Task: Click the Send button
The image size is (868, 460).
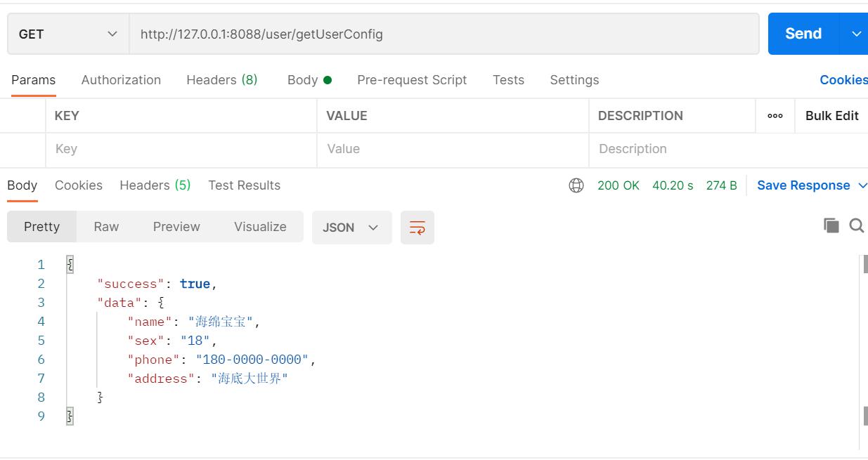Action: click(801, 33)
